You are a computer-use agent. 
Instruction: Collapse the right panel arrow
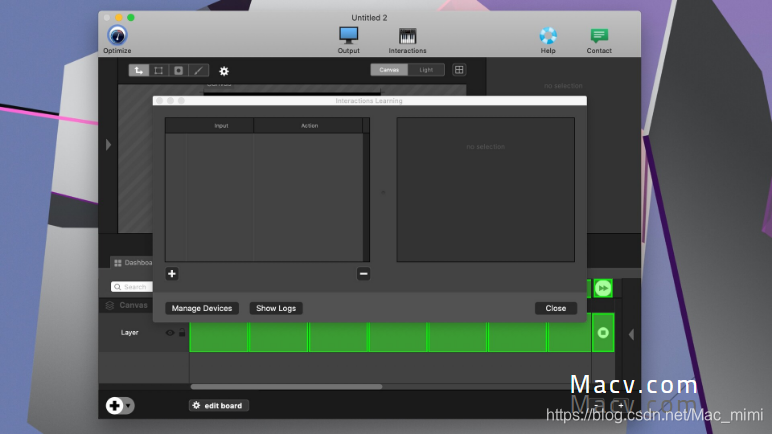pyautogui.click(x=631, y=334)
